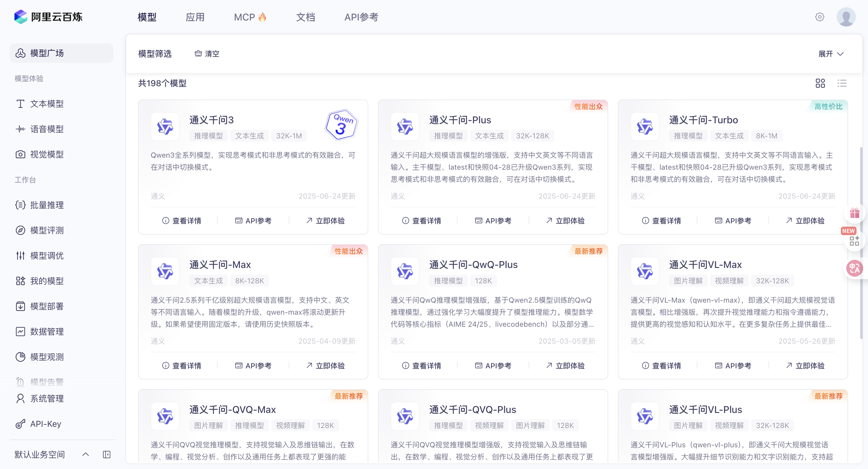Click the 通义千问-Plus model logo icon
The image size is (868, 469).
click(x=405, y=127)
